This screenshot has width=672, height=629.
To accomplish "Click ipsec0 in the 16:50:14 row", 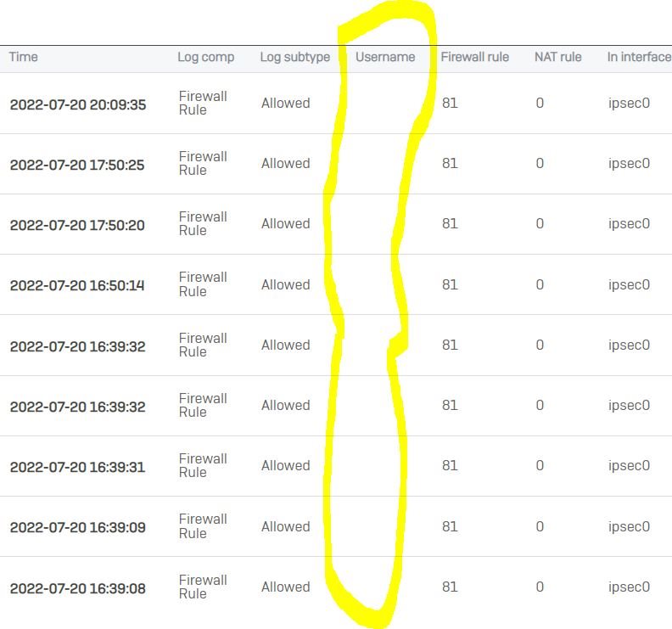I will 629,285.
